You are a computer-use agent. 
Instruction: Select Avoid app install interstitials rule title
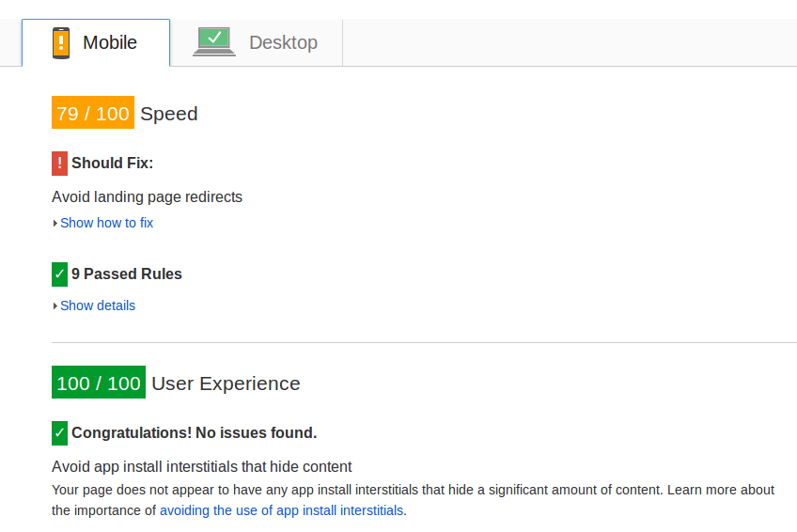click(x=202, y=466)
